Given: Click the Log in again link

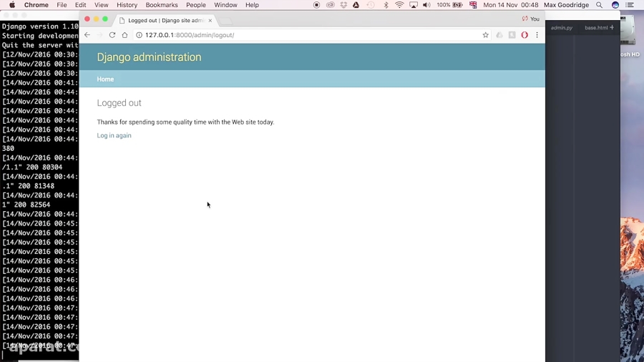Looking at the screenshot, I should (x=114, y=135).
